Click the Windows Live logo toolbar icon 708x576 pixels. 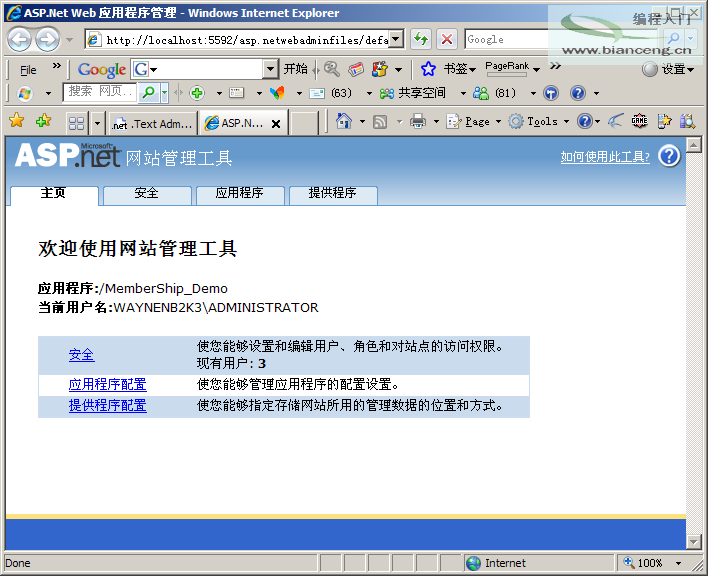(x=25, y=93)
